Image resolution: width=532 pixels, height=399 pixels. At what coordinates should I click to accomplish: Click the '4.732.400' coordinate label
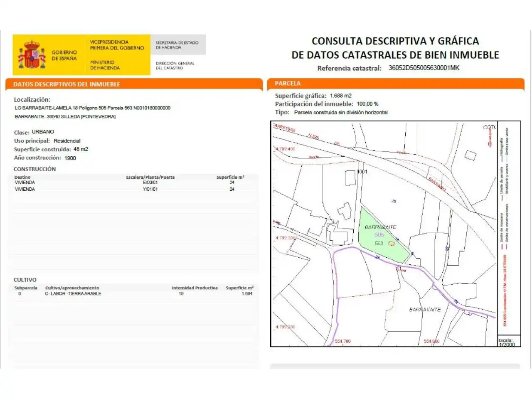[x=285, y=149]
